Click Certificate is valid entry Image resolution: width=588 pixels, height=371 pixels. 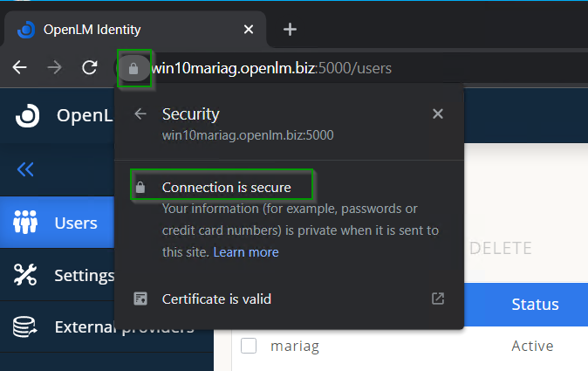(216, 299)
